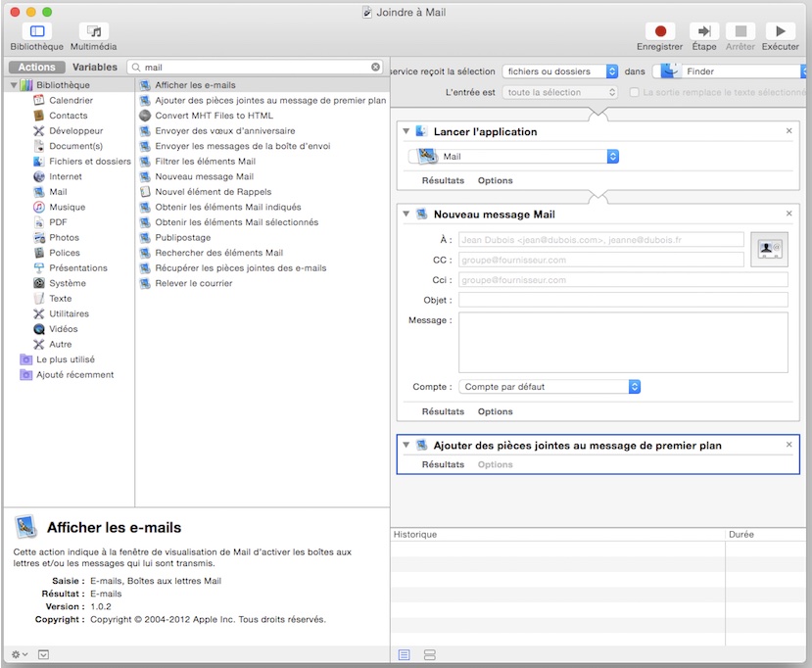
Task: Select 'Filtrer les éléments Mail' action
Action: [x=263, y=161]
